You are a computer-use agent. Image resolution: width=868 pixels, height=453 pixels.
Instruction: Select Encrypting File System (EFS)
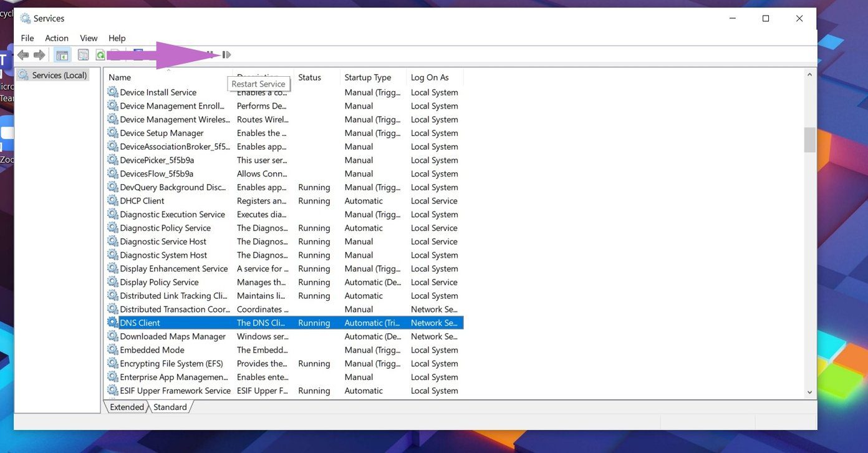[x=284, y=364]
